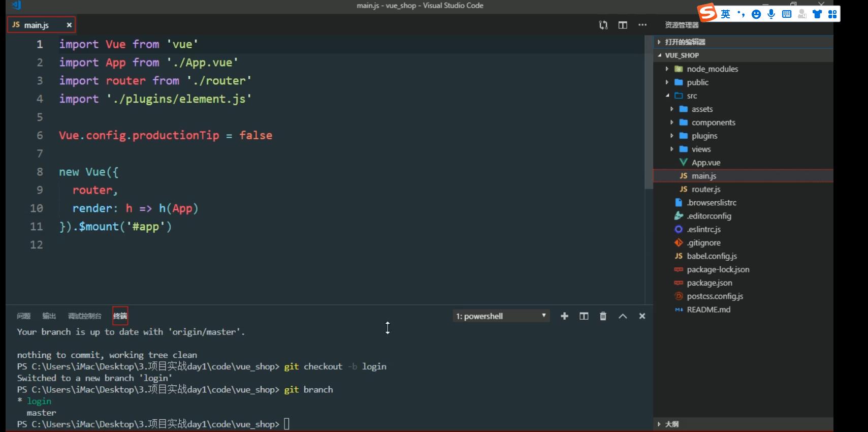Kill terminal with the trash icon

(603, 316)
